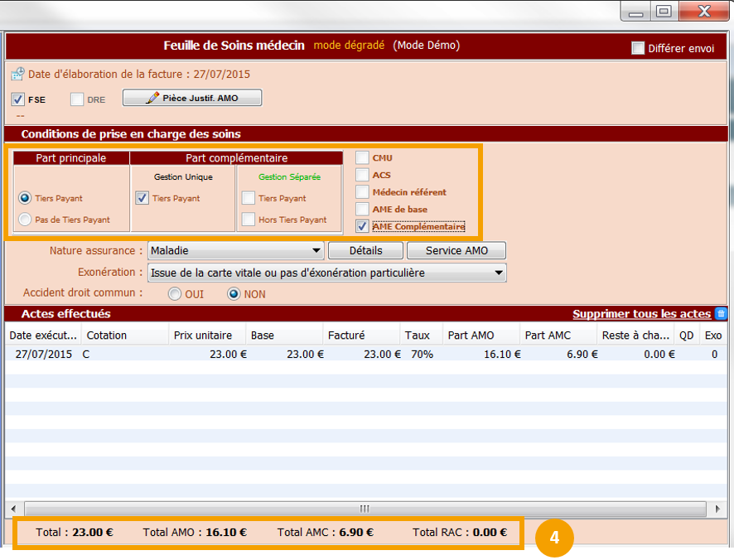Screen dimensions: 734x560
Task: Click the Détails button
Action: pyautogui.click(x=365, y=250)
